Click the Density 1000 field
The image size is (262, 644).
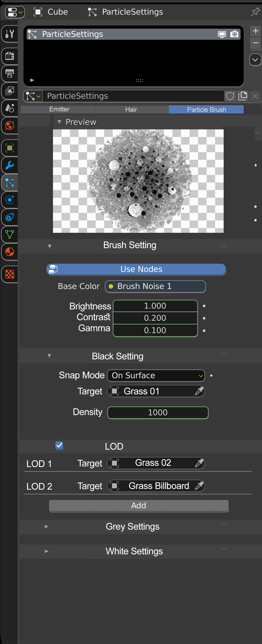158,412
